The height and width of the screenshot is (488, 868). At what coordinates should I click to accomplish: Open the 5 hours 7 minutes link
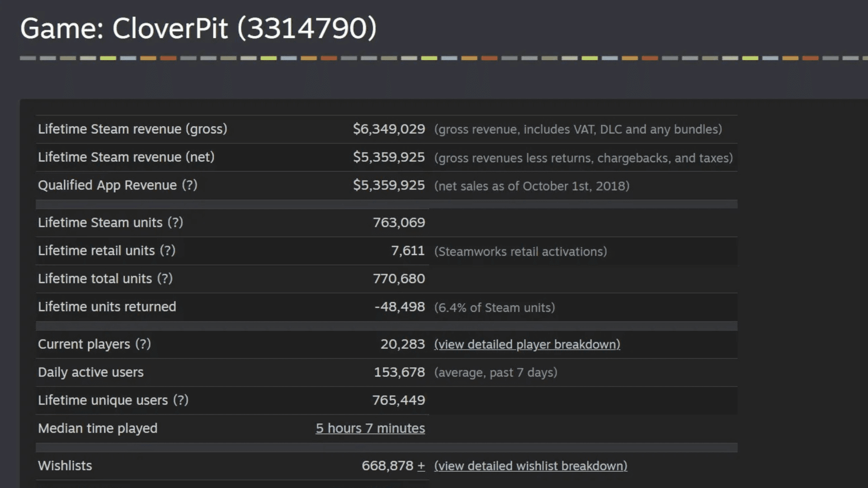pyautogui.click(x=370, y=428)
